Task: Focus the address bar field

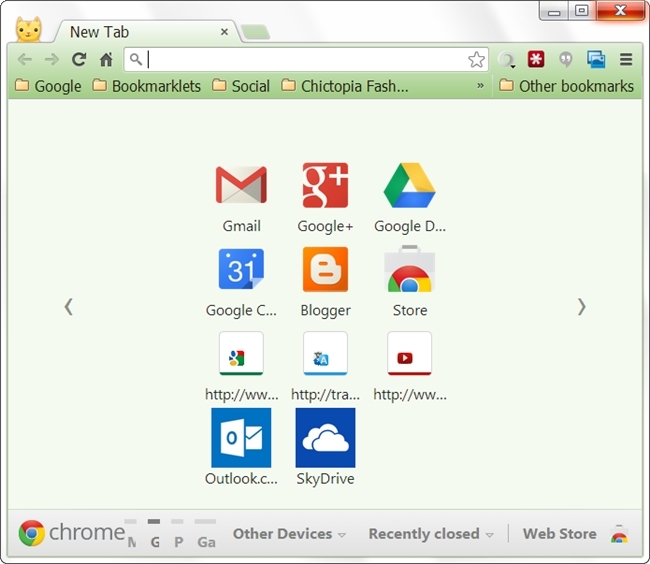Action: click(x=306, y=60)
